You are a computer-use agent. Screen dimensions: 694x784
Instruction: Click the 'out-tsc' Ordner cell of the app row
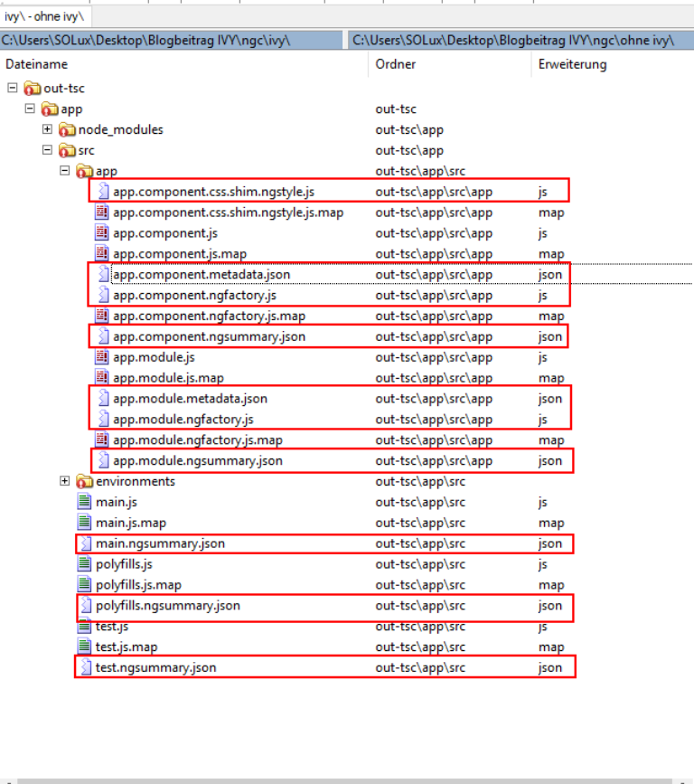[x=396, y=109]
